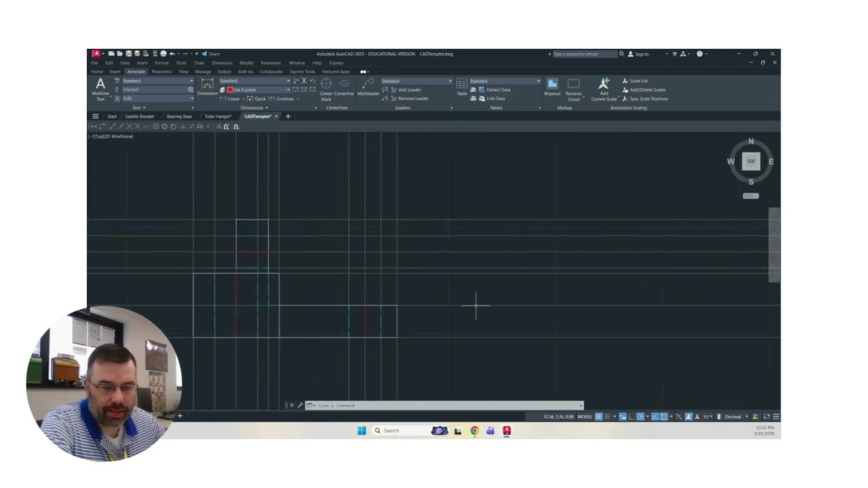Screen dimensions: 868x488
Task: Open the Dimension tool
Action: pos(207,87)
